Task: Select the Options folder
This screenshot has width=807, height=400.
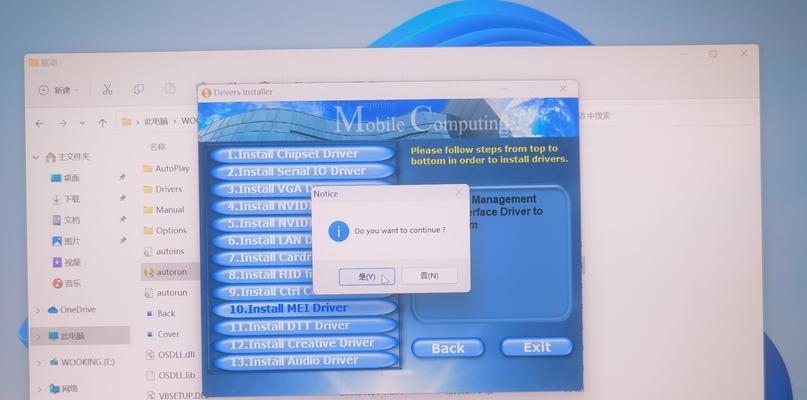Action: point(165,231)
